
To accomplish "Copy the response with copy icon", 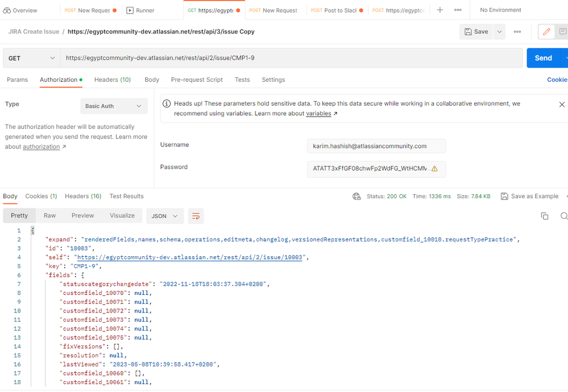I will [x=545, y=216].
